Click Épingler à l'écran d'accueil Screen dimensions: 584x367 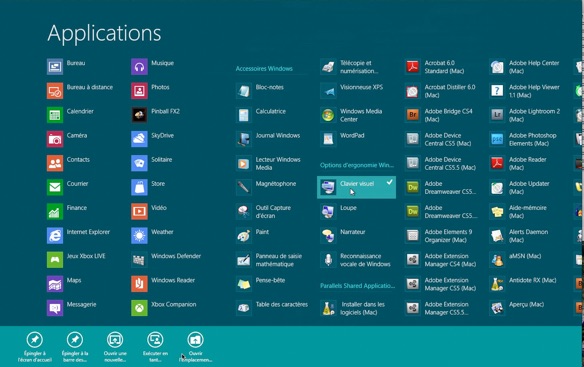point(35,347)
